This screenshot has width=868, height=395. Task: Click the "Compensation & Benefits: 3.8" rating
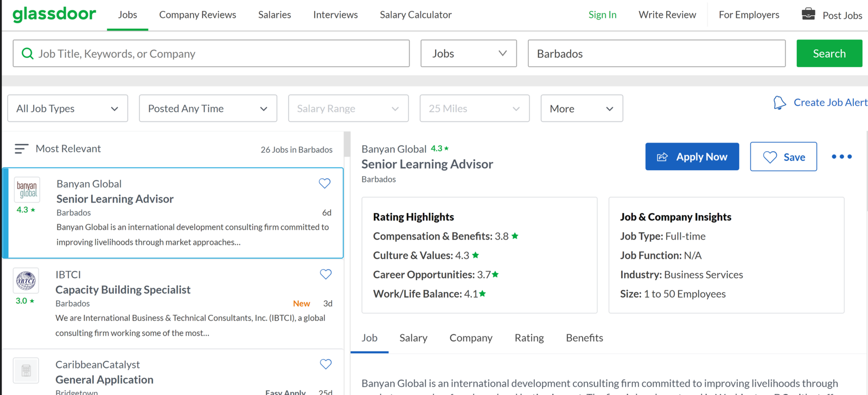[x=445, y=236]
